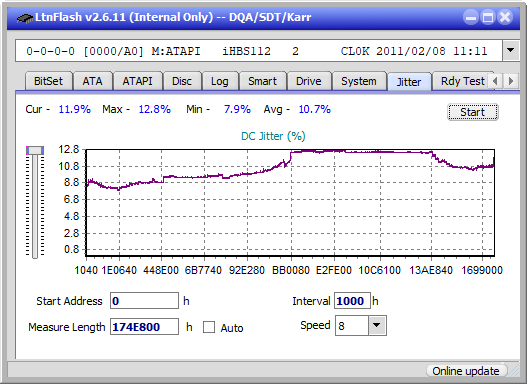Click the Min value 7.9%
Screen dimensions: 527x384
[237, 109]
